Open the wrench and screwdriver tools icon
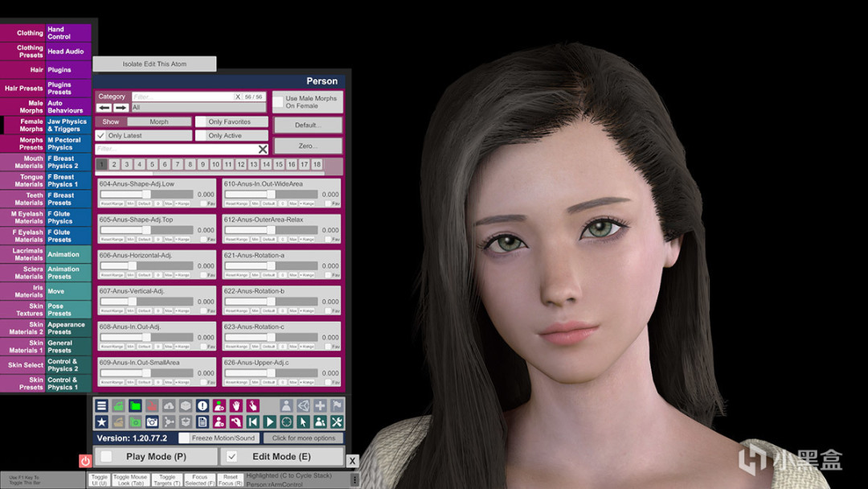 click(337, 422)
